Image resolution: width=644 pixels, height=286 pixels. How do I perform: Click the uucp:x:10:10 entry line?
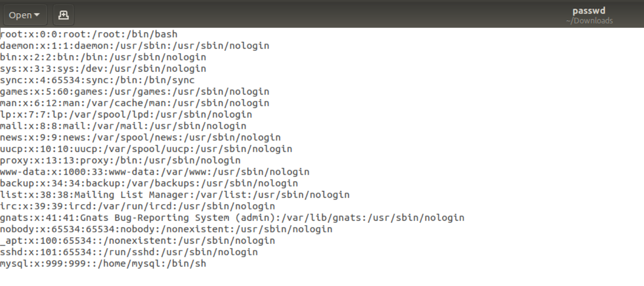tap(146, 149)
